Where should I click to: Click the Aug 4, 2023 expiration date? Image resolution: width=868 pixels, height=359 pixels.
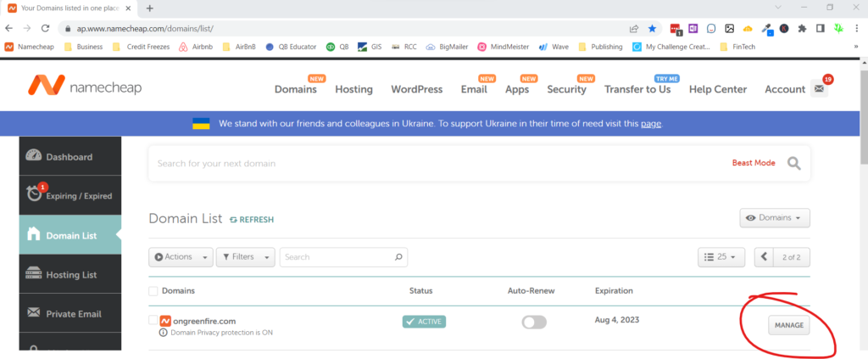click(x=617, y=320)
